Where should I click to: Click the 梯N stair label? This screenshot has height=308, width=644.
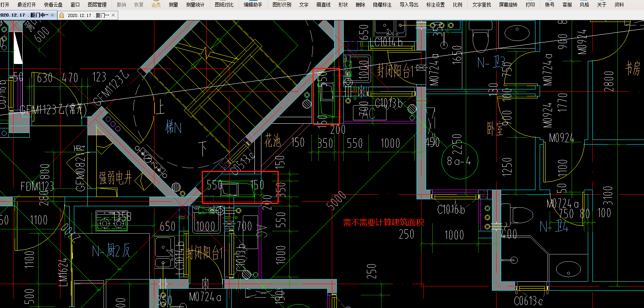click(173, 126)
